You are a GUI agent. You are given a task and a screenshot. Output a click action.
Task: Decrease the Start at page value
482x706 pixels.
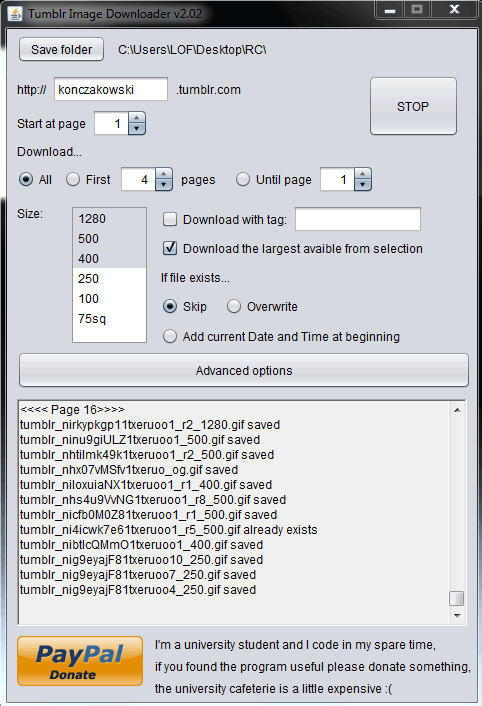click(x=137, y=129)
